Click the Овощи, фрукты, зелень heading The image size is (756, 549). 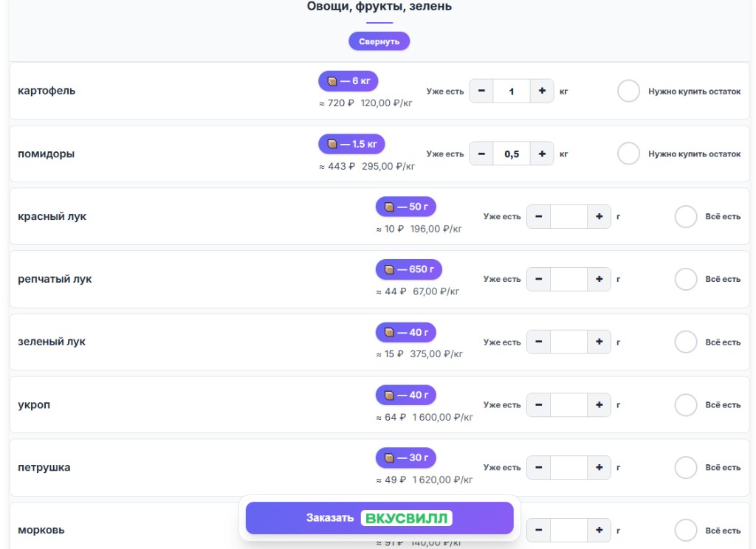[x=379, y=7]
